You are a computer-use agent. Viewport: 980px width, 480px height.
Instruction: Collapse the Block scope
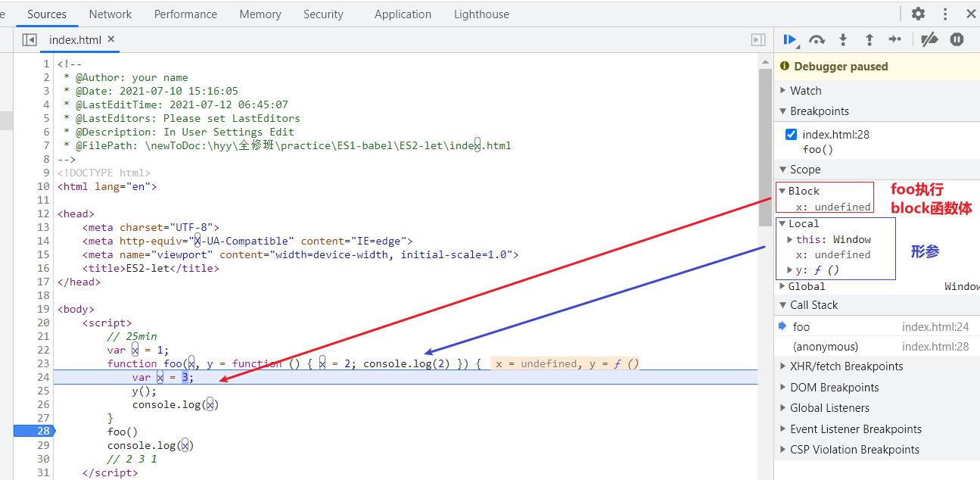point(782,192)
